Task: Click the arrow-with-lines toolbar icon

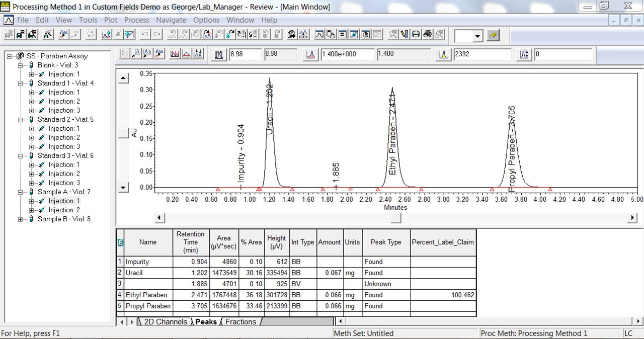Action: 291,35
